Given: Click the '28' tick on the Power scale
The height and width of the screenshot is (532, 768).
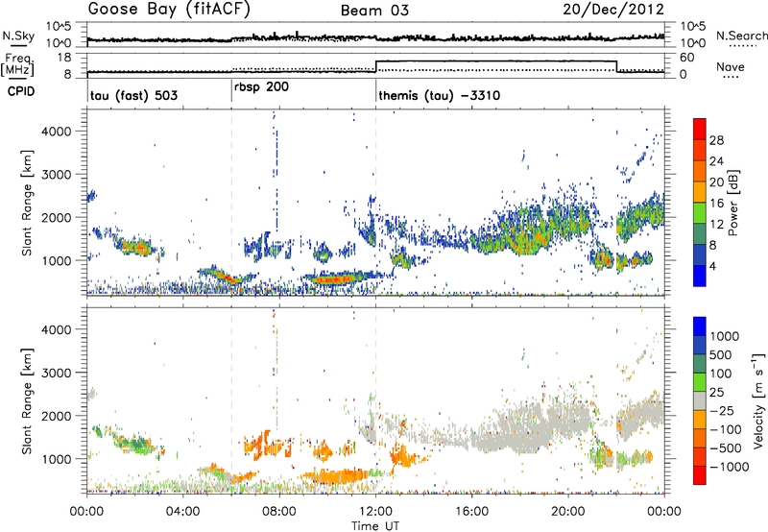Looking at the screenshot, I should [x=716, y=140].
